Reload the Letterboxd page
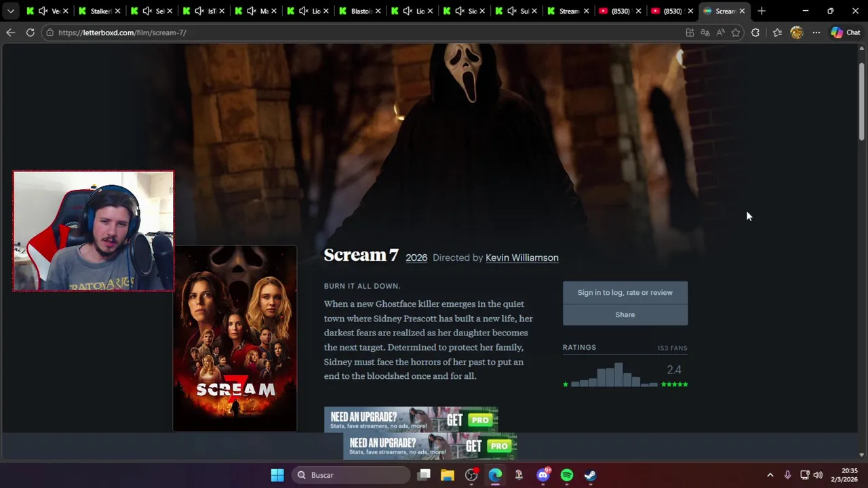Screen dimensions: 868x488 click(x=30, y=33)
